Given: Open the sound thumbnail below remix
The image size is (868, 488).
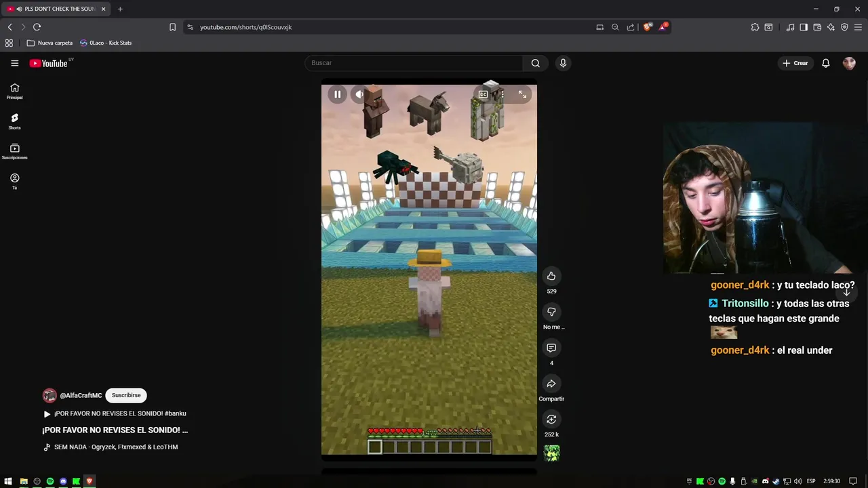Looking at the screenshot, I should pos(551,453).
